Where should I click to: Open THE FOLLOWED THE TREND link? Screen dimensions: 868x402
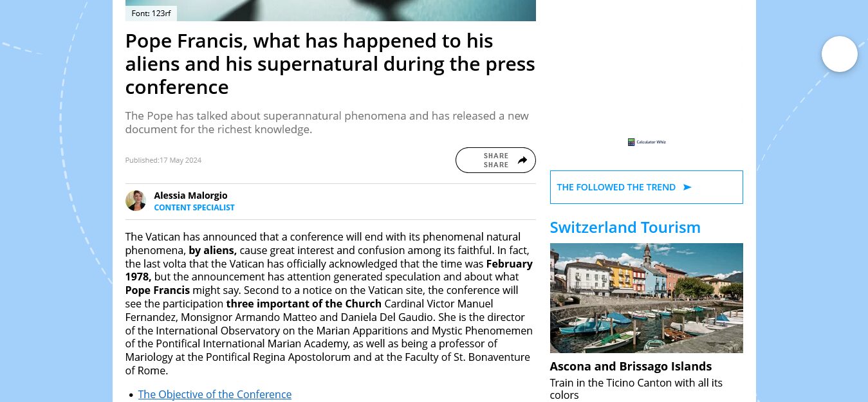coord(616,187)
